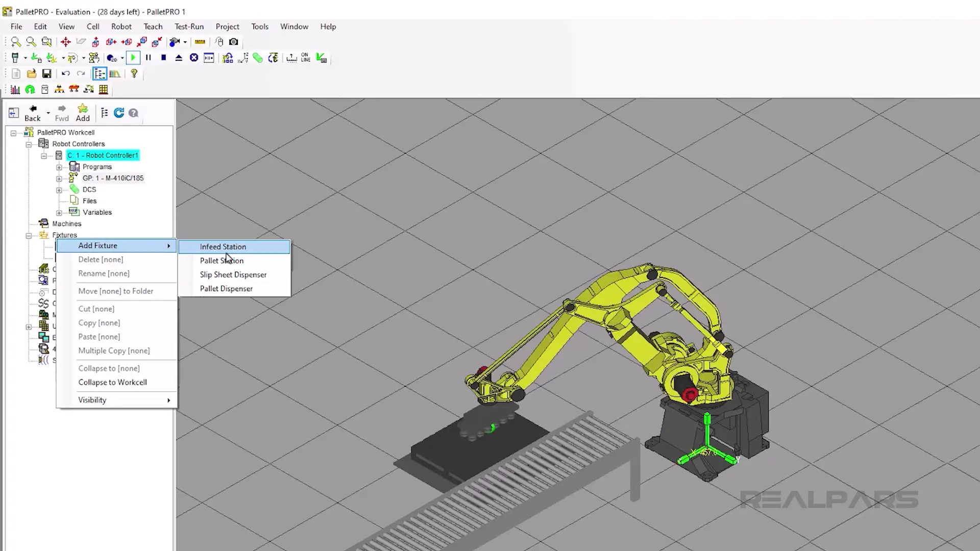Open the Visibility context submenu

pyautogui.click(x=117, y=400)
